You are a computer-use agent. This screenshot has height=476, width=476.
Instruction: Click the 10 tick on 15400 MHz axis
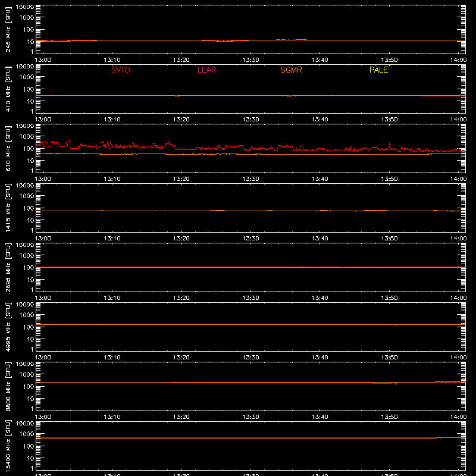click(31, 458)
